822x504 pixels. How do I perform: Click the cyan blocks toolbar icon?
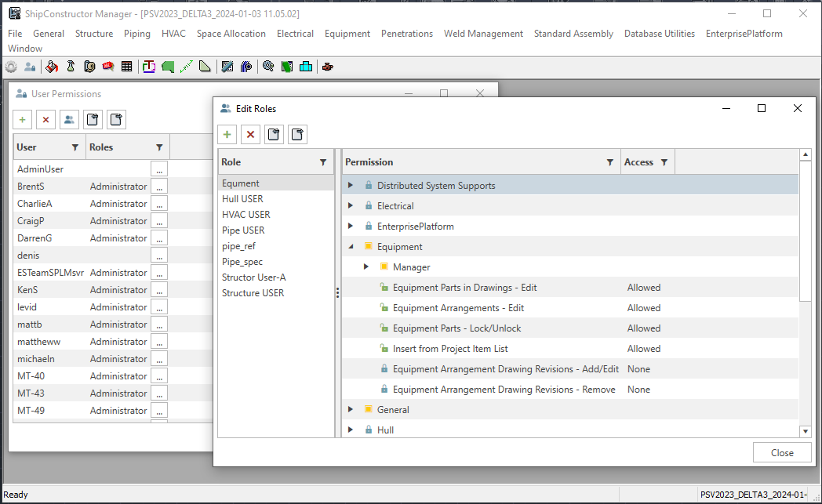click(306, 67)
